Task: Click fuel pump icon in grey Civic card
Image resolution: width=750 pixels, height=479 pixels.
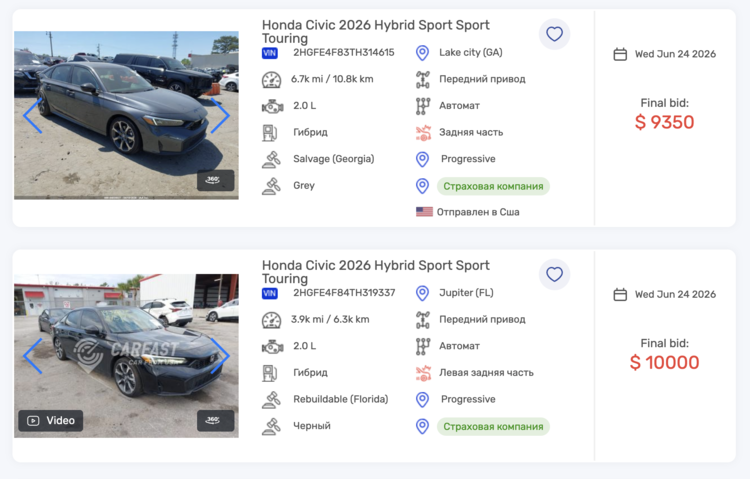Action: point(269,133)
